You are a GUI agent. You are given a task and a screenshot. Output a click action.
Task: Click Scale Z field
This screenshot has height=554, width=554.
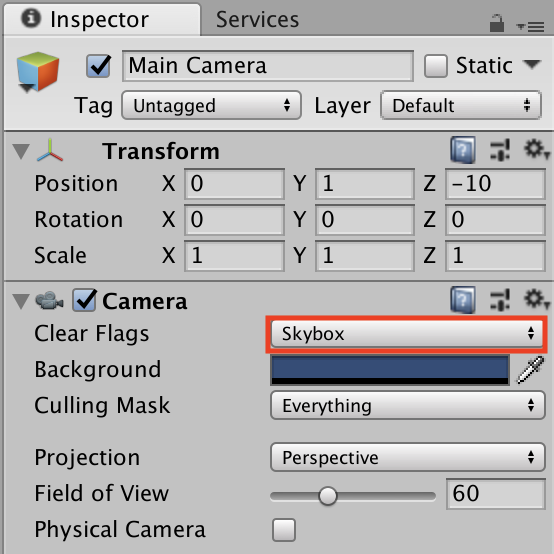click(x=495, y=256)
